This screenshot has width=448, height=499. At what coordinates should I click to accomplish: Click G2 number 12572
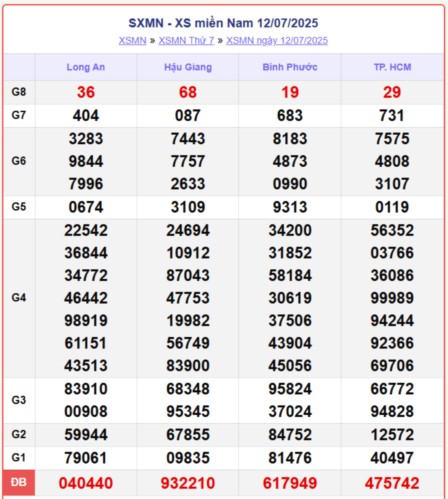click(392, 434)
